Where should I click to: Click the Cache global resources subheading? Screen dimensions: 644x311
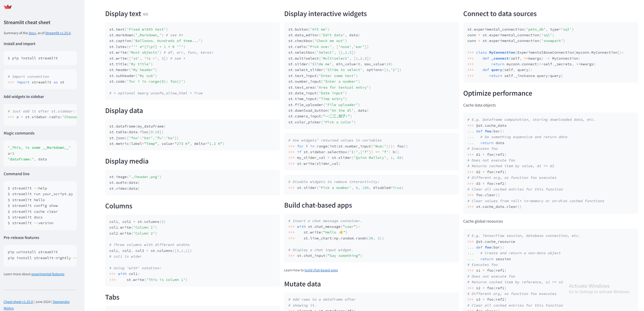[x=483, y=221]
